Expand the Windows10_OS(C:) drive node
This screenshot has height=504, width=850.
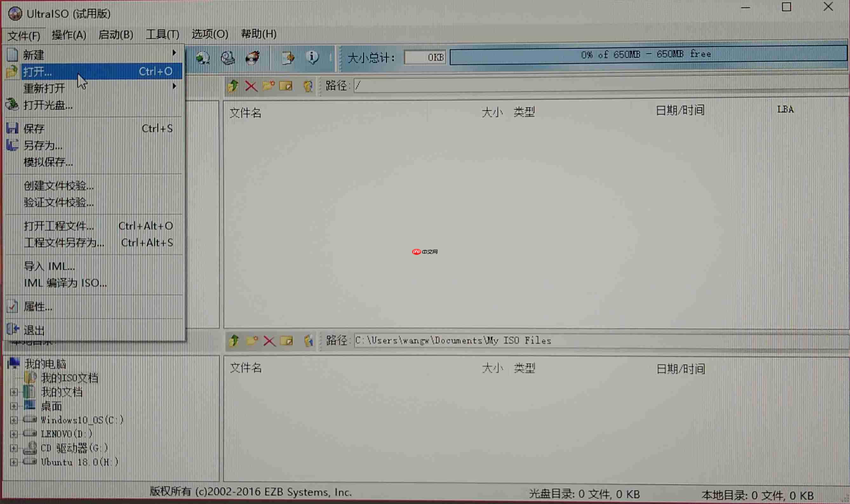pyautogui.click(x=14, y=420)
